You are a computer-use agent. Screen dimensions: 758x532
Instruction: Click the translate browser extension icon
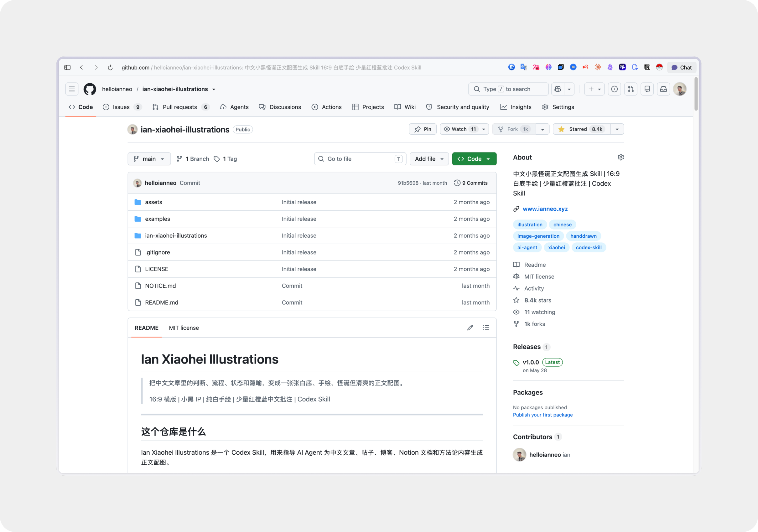point(524,67)
